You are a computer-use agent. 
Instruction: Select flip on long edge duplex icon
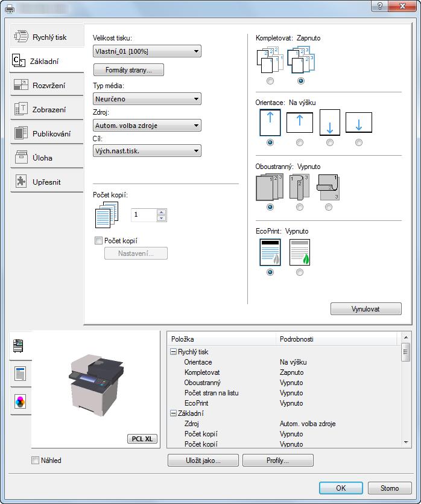pyautogui.click(x=300, y=187)
